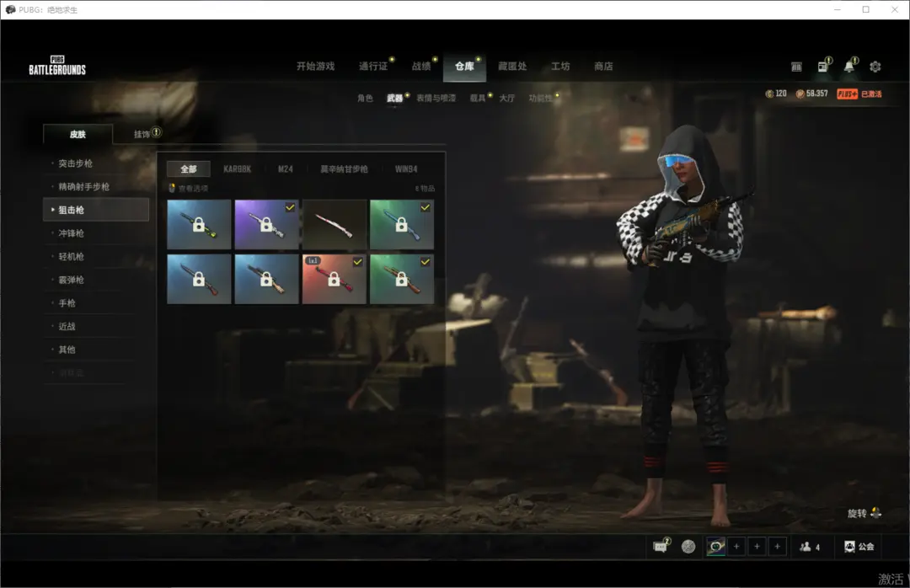Viewport: 910px width, 588px height.
Task: Open the 通行证 pass tab
Action: (373, 67)
